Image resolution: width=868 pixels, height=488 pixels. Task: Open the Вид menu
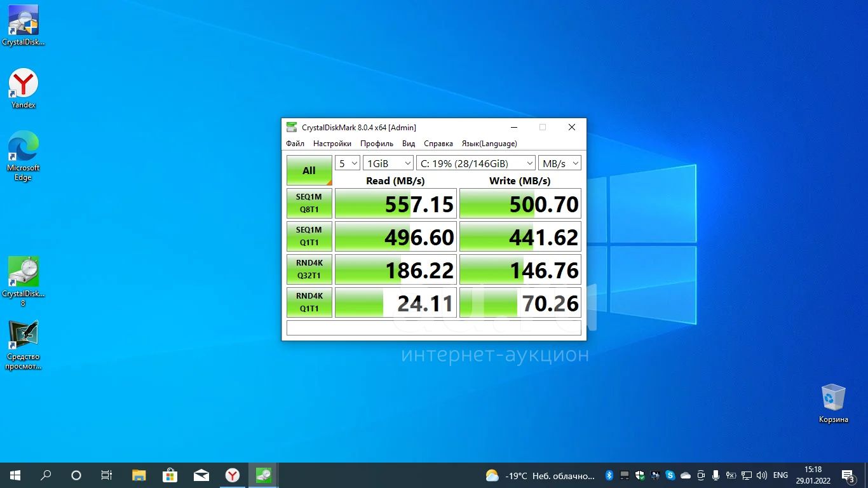409,144
